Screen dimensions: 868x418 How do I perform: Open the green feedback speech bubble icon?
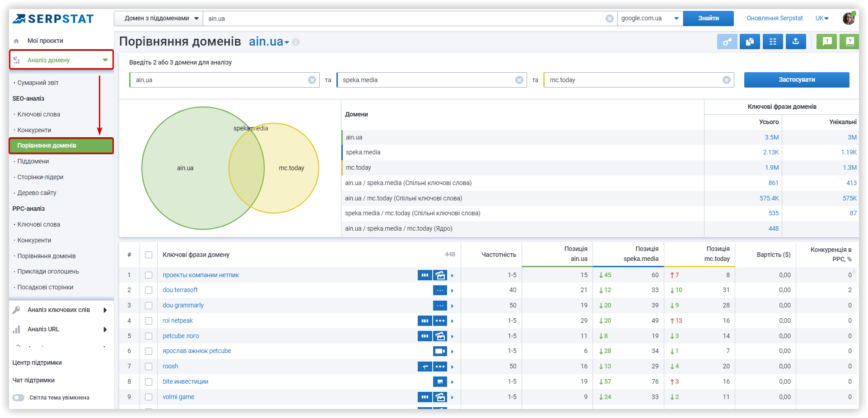(x=827, y=42)
